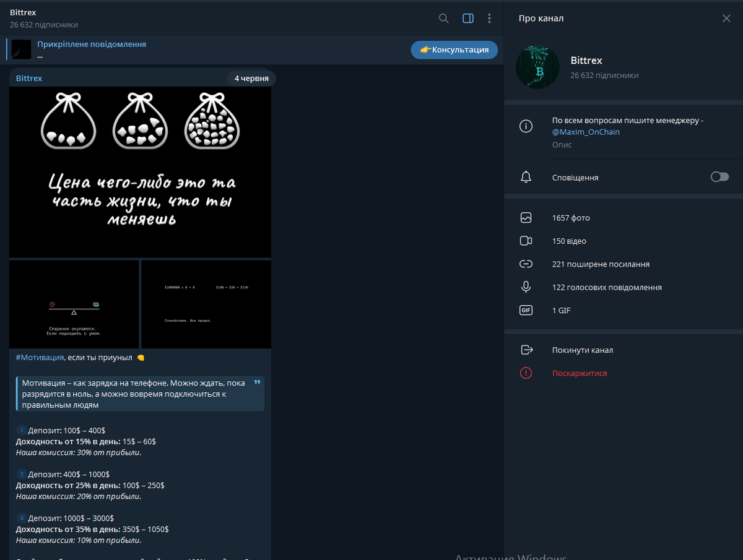Toggle the channel notifications switch
Image resolution: width=743 pixels, height=560 pixels.
pyautogui.click(x=719, y=178)
